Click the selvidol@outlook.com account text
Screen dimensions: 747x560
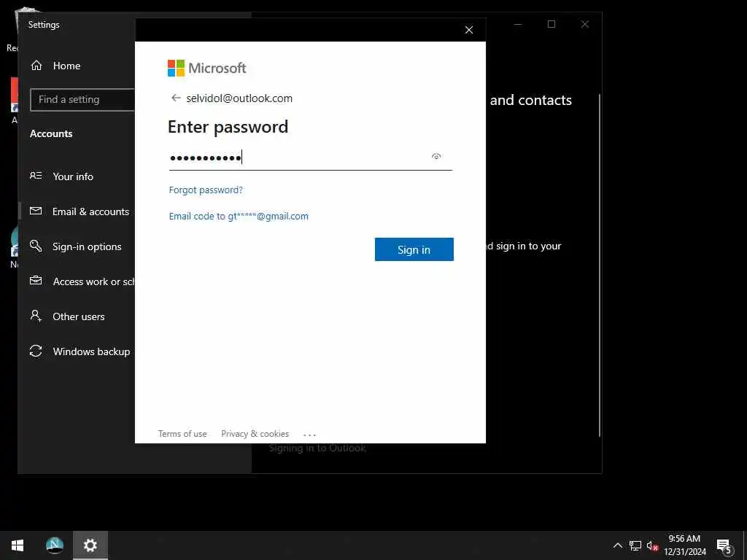pos(239,98)
